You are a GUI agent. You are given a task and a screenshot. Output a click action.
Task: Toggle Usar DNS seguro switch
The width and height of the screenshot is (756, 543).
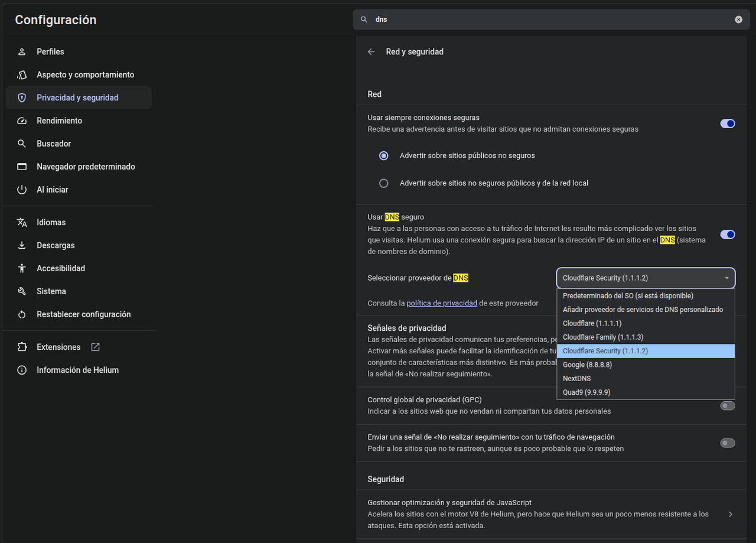click(x=728, y=235)
